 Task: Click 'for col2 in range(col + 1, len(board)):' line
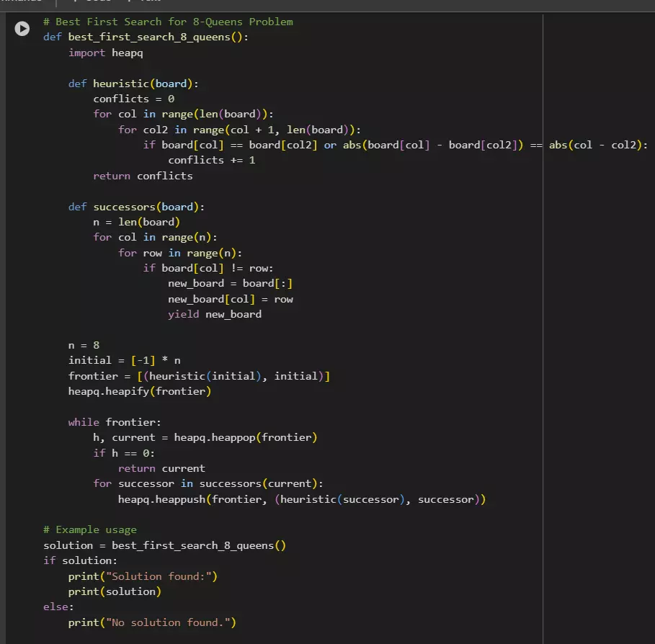[x=239, y=130]
